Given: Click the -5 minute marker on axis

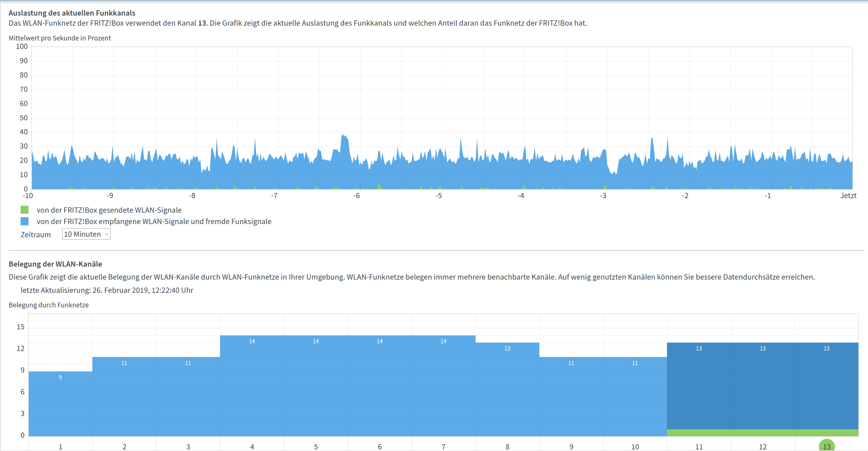Looking at the screenshot, I should 438,196.
